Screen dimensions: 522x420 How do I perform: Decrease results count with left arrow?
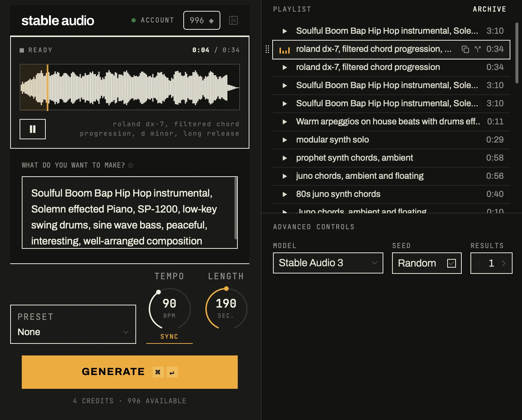480,263
